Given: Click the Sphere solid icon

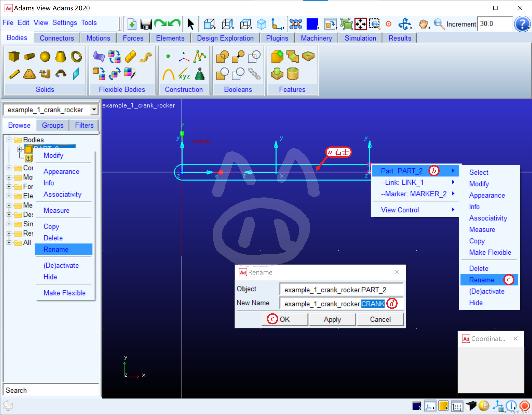Looking at the screenshot, I should tap(45, 56).
